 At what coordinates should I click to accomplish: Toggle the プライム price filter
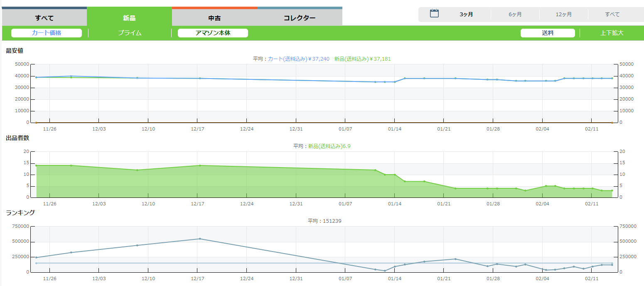tap(130, 33)
